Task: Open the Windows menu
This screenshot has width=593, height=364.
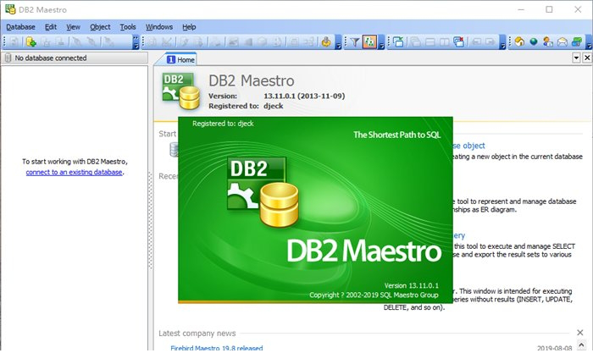Action: (159, 27)
